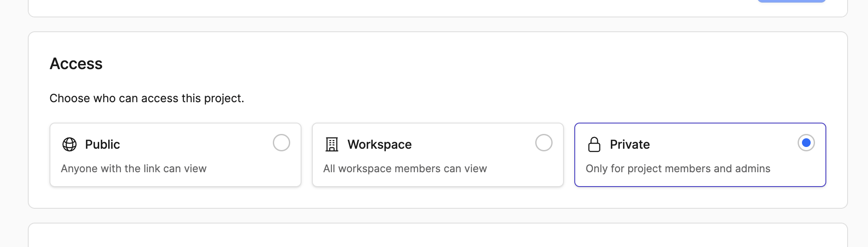Click the globe icon beside Public

pyautogui.click(x=70, y=144)
